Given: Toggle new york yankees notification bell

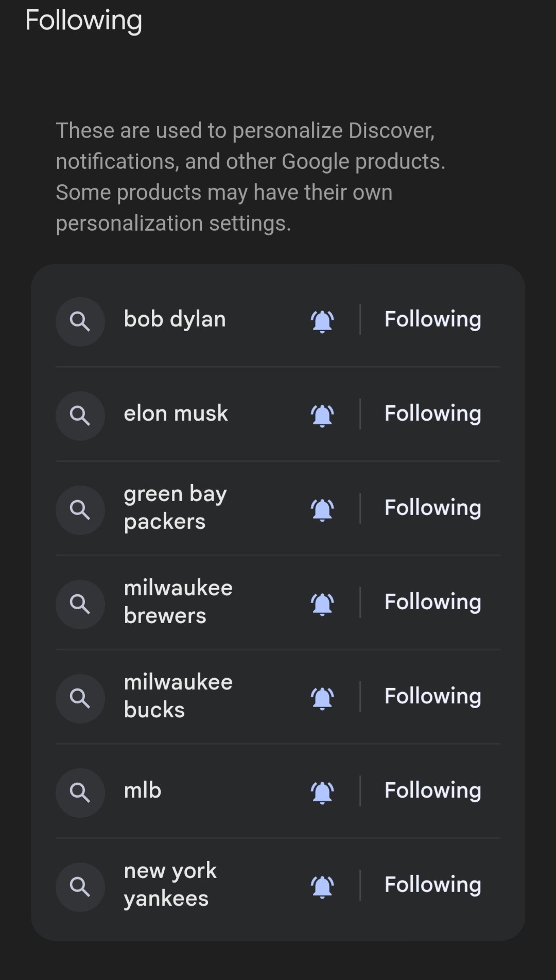Looking at the screenshot, I should tap(323, 887).
